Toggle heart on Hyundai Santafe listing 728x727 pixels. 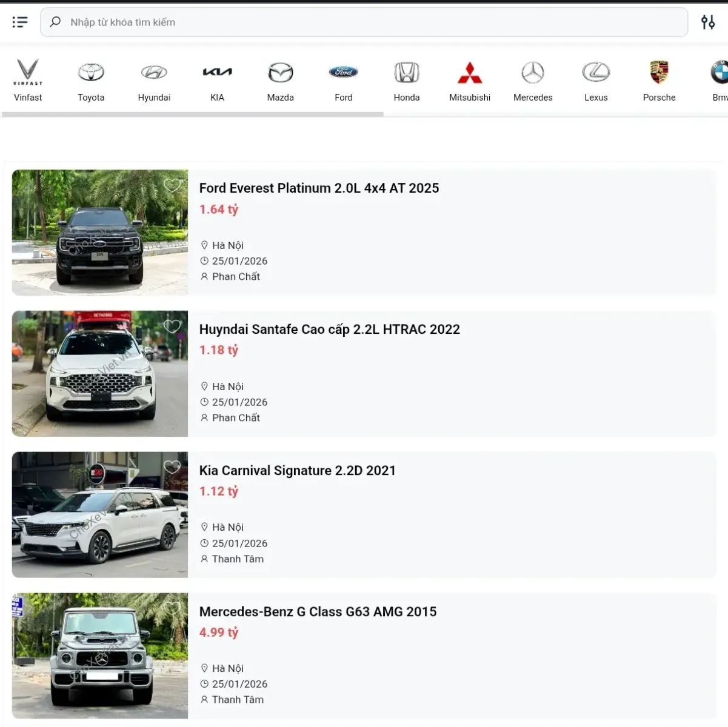click(172, 327)
